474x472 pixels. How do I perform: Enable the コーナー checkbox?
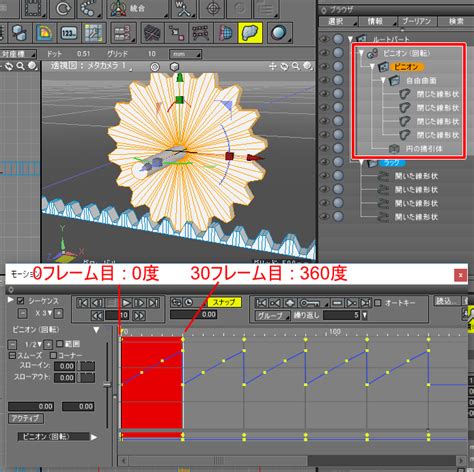53,355
